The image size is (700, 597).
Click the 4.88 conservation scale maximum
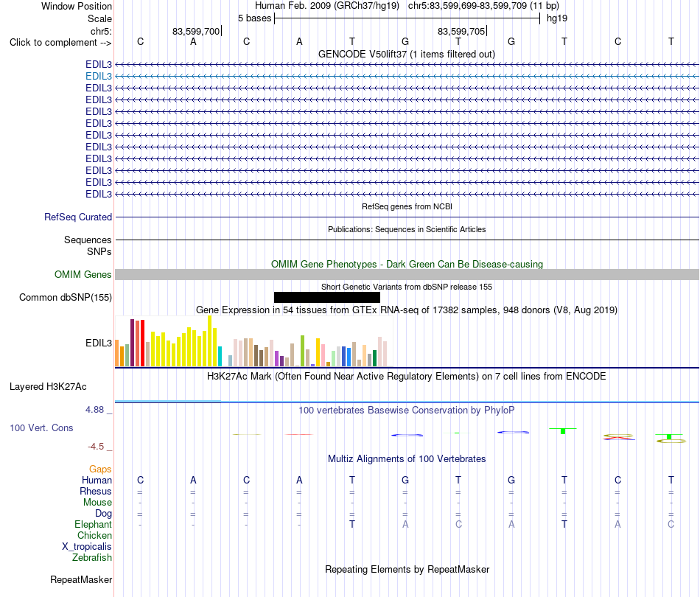(x=94, y=410)
